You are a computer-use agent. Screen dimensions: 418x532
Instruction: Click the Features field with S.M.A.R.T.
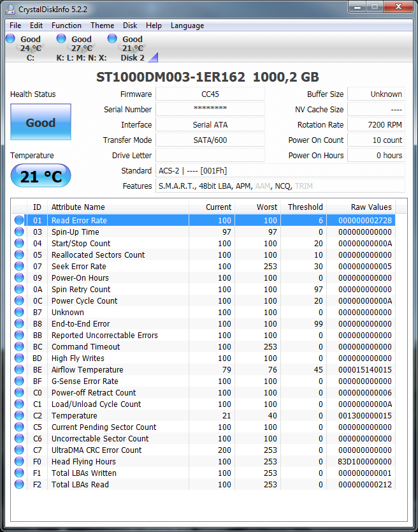click(280, 186)
